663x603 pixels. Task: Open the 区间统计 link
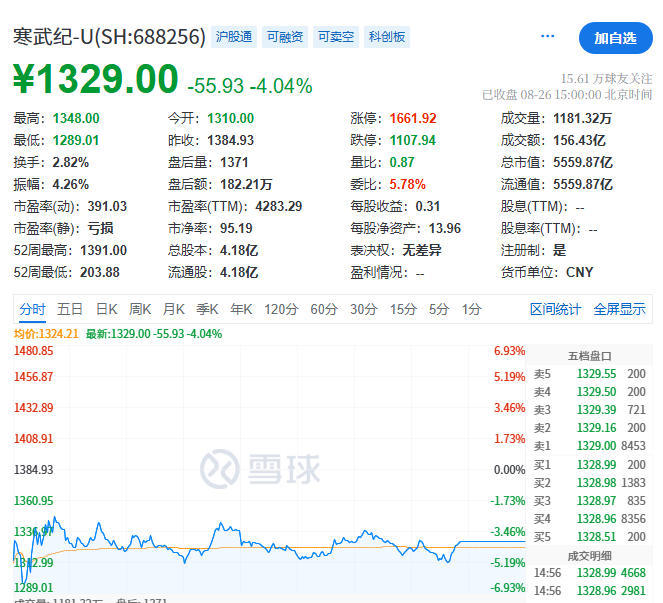point(556,310)
